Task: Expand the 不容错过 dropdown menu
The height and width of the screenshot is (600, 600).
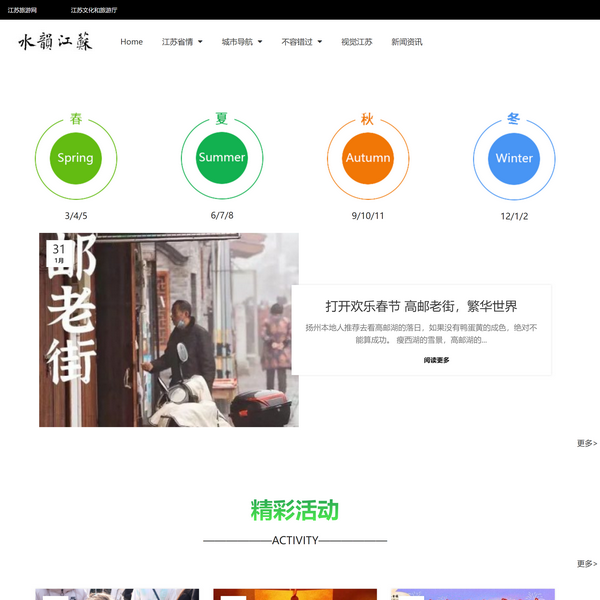Action: (x=302, y=42)
